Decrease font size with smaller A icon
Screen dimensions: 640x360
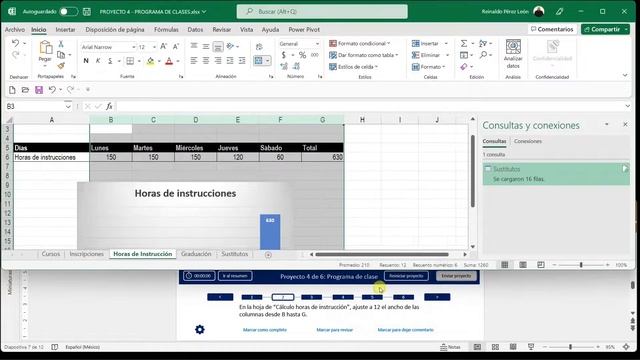click(x=176, y=47)
